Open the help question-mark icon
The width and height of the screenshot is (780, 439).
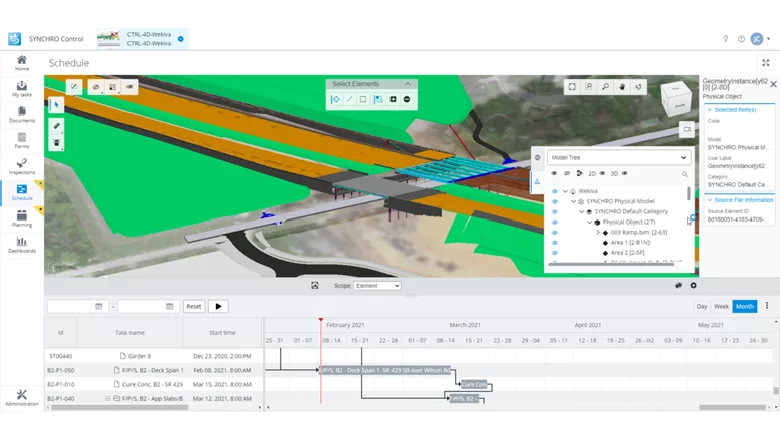coord(741,39)
